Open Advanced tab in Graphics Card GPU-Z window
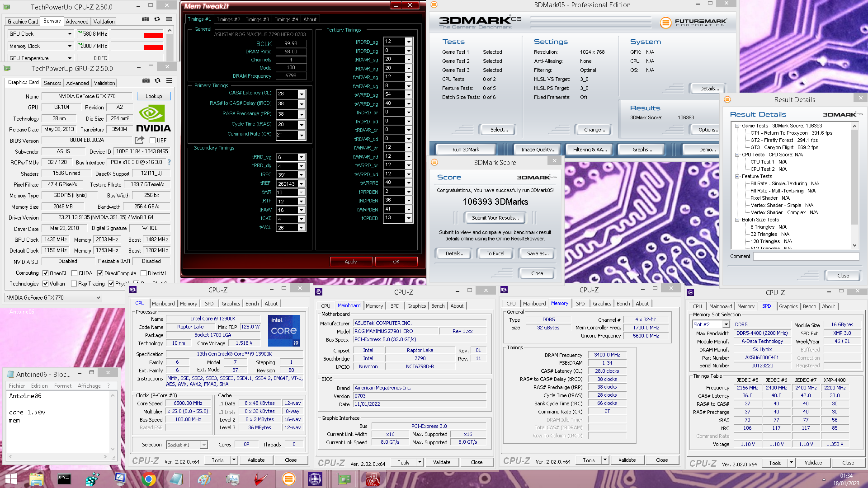 (x=78, y=83)
